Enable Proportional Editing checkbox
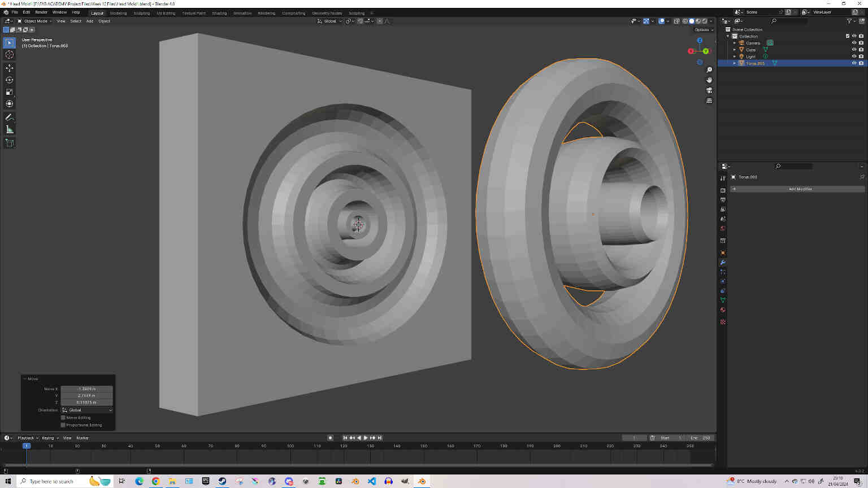This screenshot has height=488, width=868. tap(63, 425)
